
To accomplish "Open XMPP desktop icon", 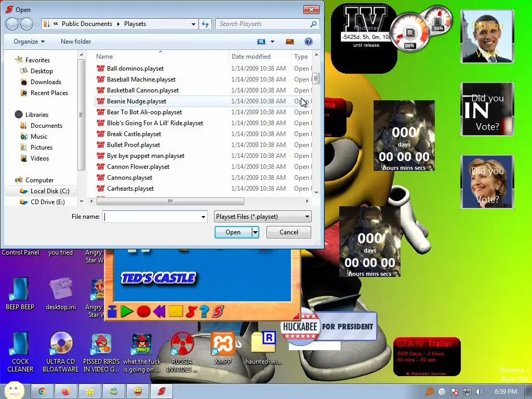I will pyautogui.click(x=222, y=348).
